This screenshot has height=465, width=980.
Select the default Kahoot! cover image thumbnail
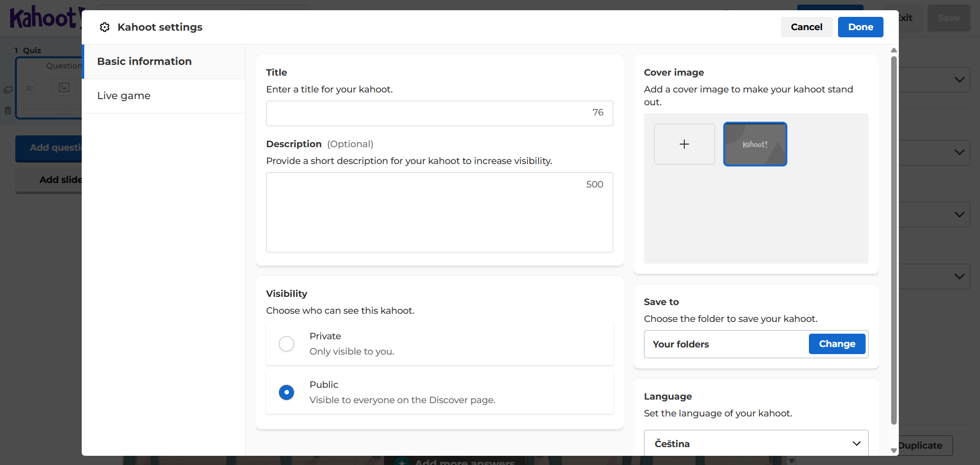755,144
